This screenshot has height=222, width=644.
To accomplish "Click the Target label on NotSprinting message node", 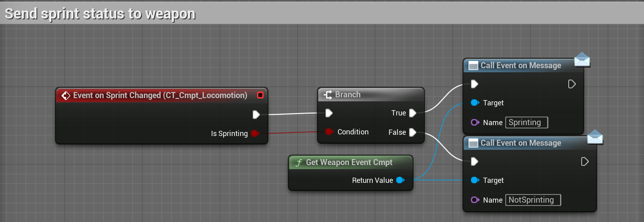I will click(x=493, y=180).
